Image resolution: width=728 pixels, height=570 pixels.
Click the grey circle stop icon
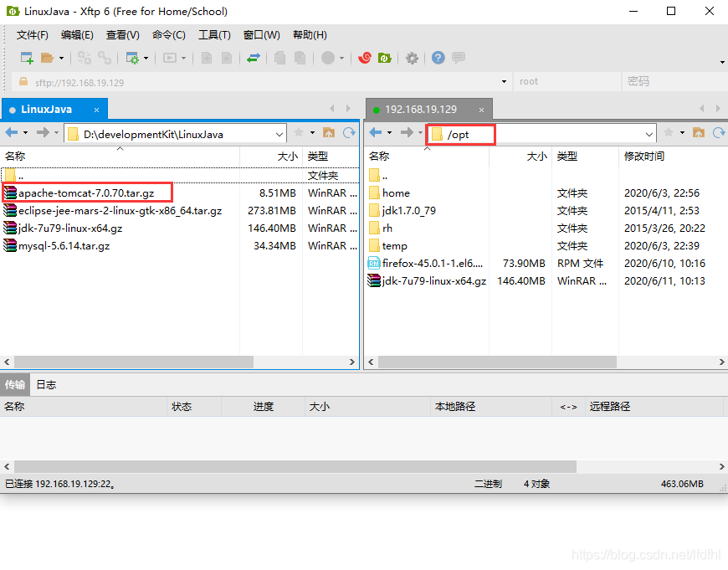tap(328, 58)
